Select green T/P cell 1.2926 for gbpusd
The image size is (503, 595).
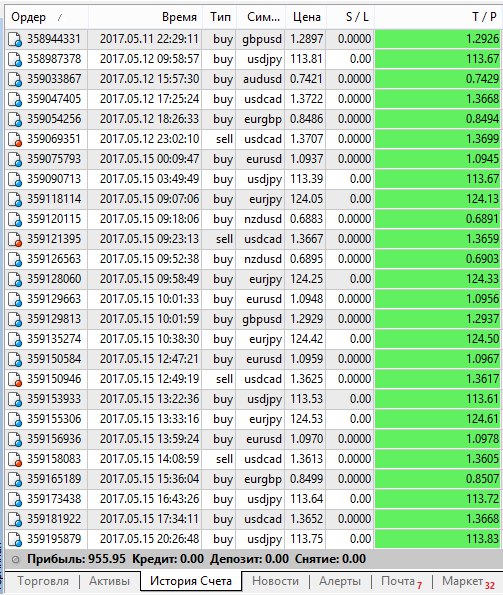click(x=439, y=39)
